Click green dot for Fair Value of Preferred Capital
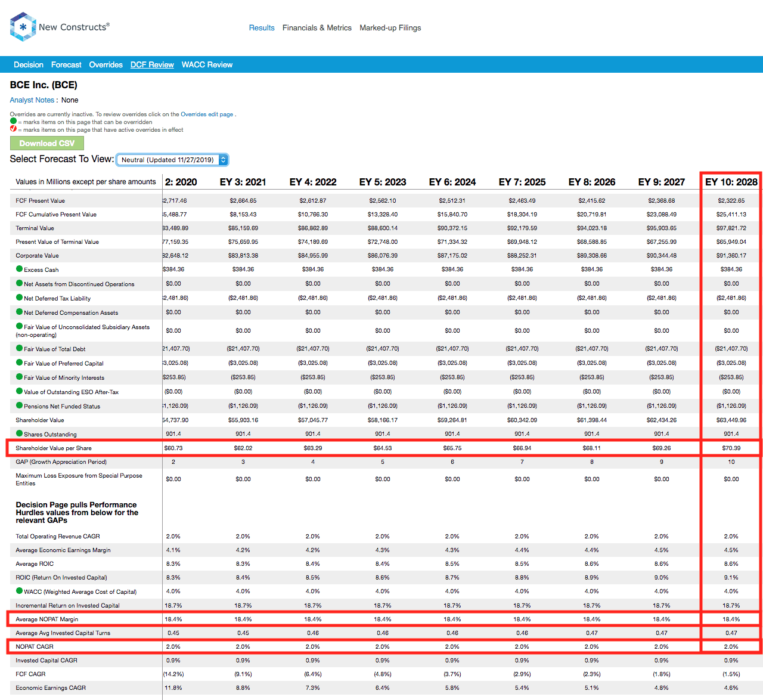This screenshot has width=763, height=700. (19, 363)
